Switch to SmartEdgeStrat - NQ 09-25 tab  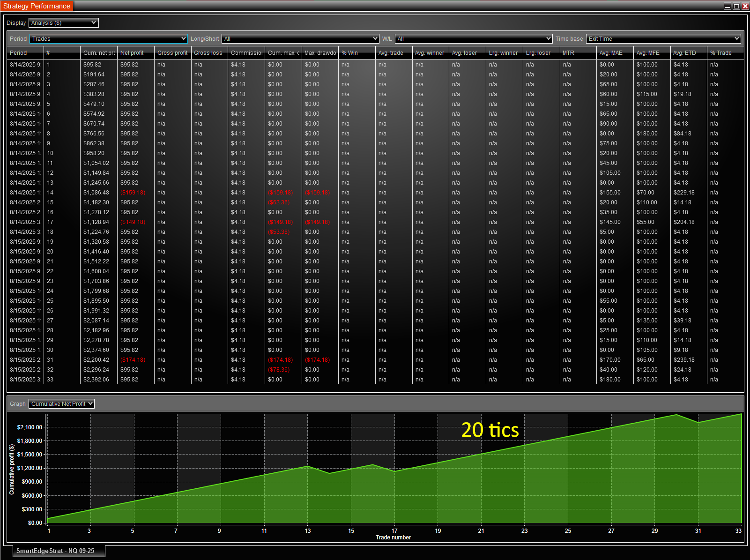[55, 551]
